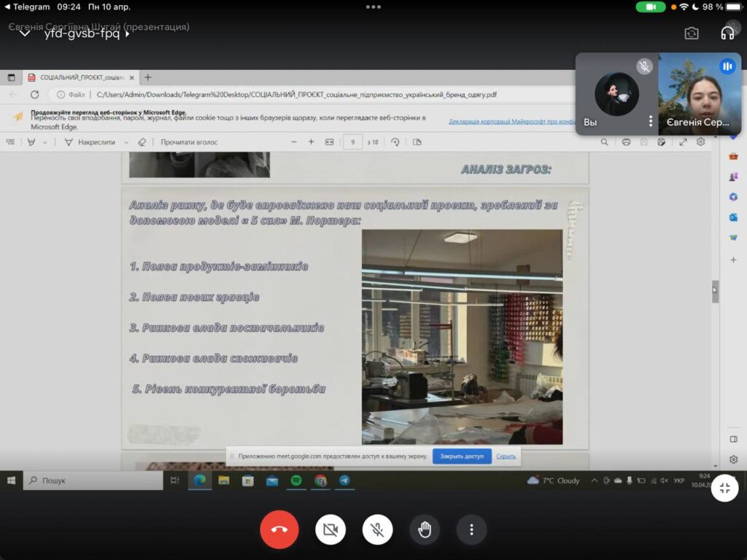Change audio output via the headphones icon
The height and width of the screenshot is (560, 747).
(727, 33)
